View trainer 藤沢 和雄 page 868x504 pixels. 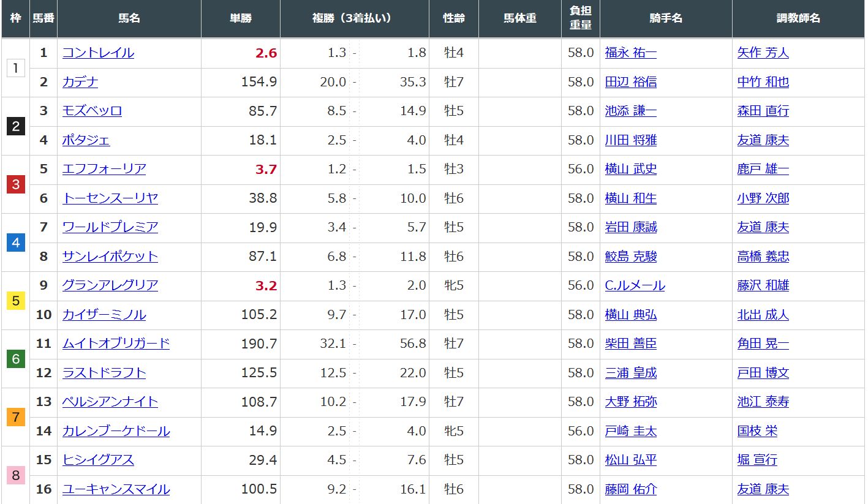[763, 285]
